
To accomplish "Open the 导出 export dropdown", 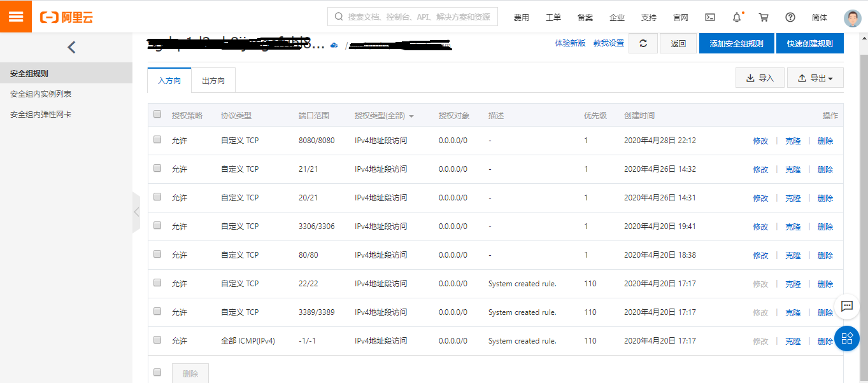I will pos(815,78).
